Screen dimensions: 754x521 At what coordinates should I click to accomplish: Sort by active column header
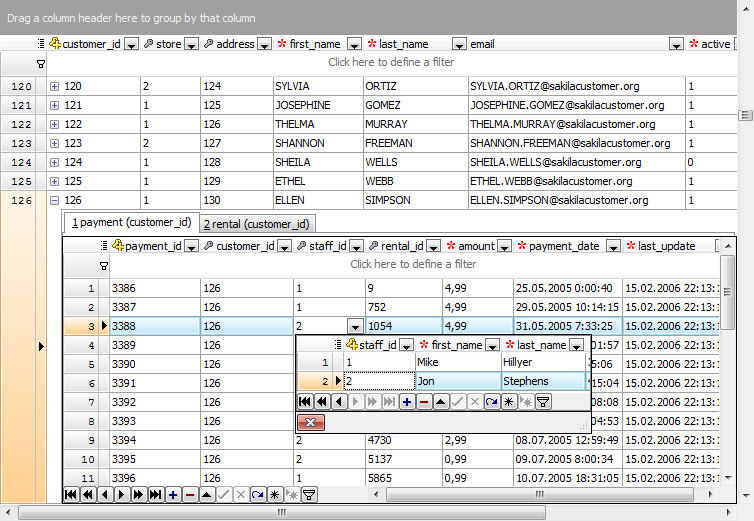click(711, 44)
